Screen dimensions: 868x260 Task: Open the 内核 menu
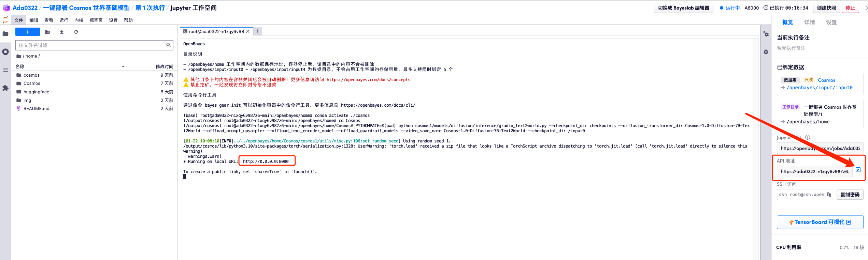click(79, 20)
